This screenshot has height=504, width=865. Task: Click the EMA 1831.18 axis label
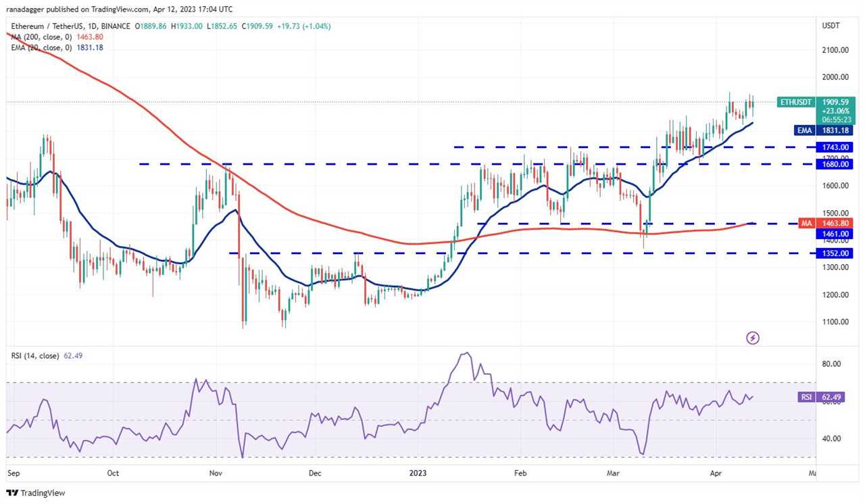pos(825,130)
